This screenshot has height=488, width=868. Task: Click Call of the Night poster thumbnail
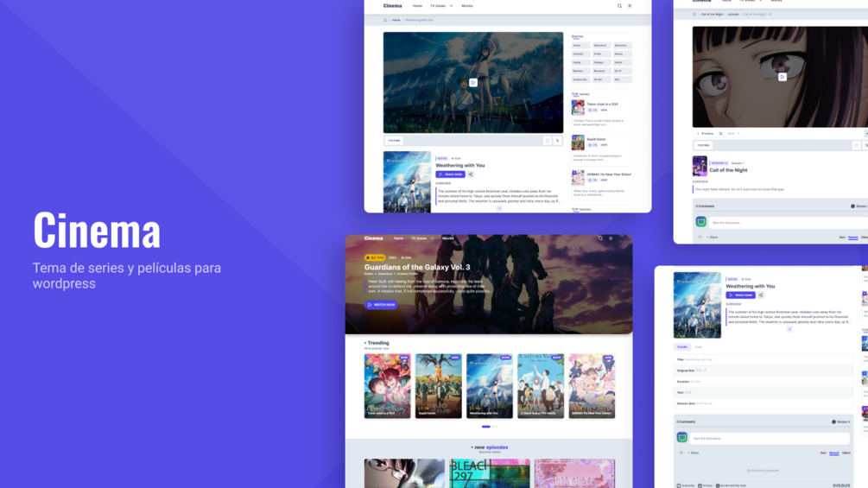coord(700,166)
